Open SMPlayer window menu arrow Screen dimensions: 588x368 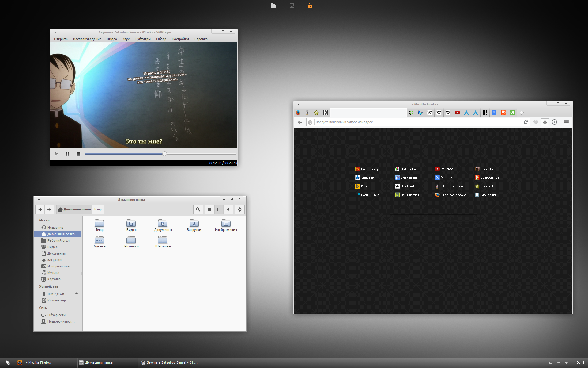click(x=55, y=32)
